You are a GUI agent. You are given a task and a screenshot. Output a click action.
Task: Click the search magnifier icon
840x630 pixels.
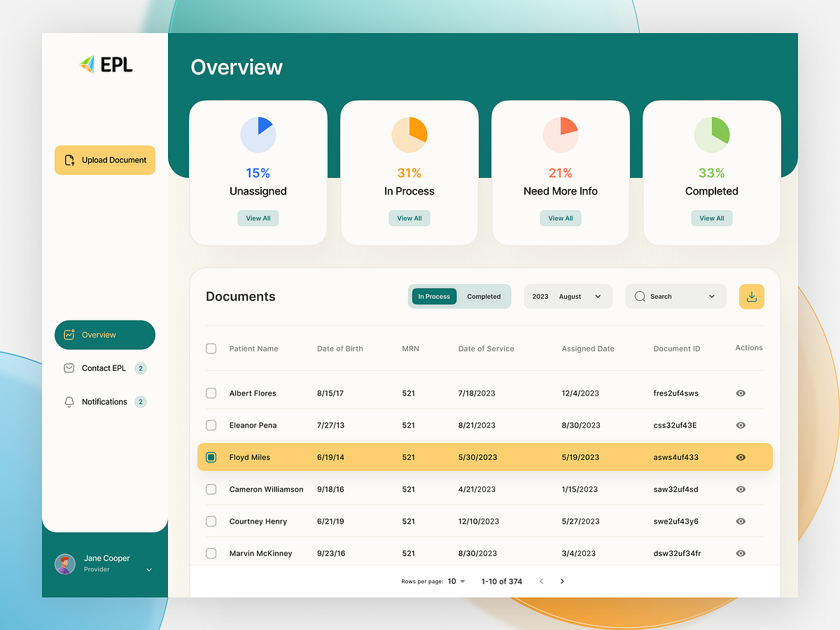coord(639,296)
